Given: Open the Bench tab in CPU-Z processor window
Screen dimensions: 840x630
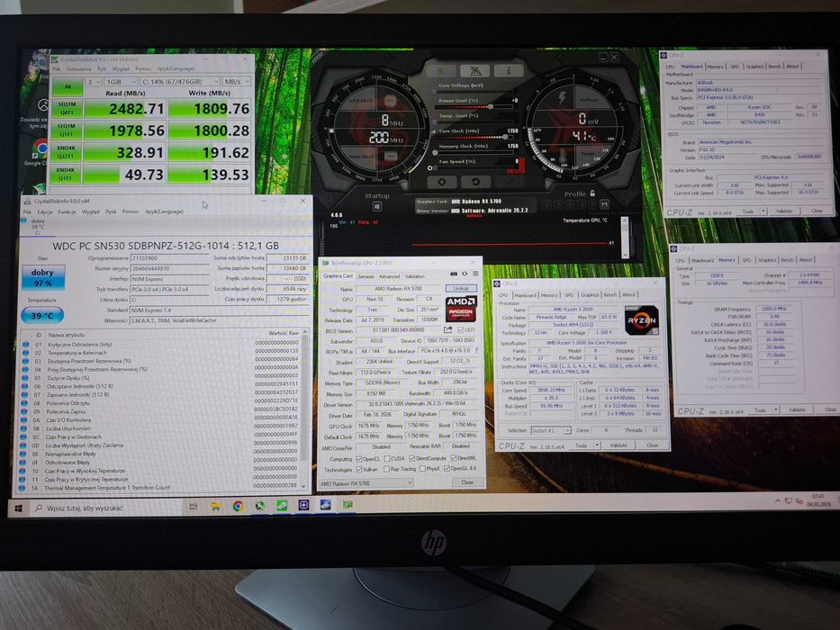Looking at the screenshot, I should pyautogui.click(x=610, y=294).
